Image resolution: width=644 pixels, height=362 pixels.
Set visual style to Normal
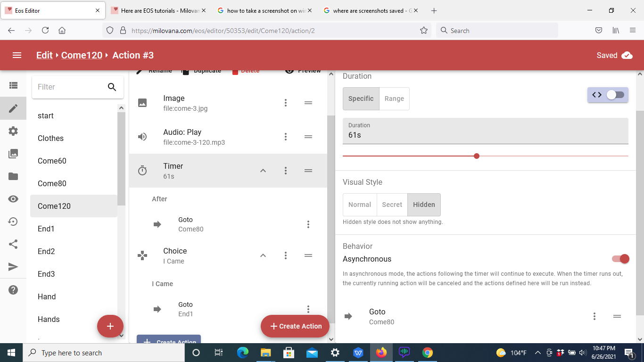[360, 205]
